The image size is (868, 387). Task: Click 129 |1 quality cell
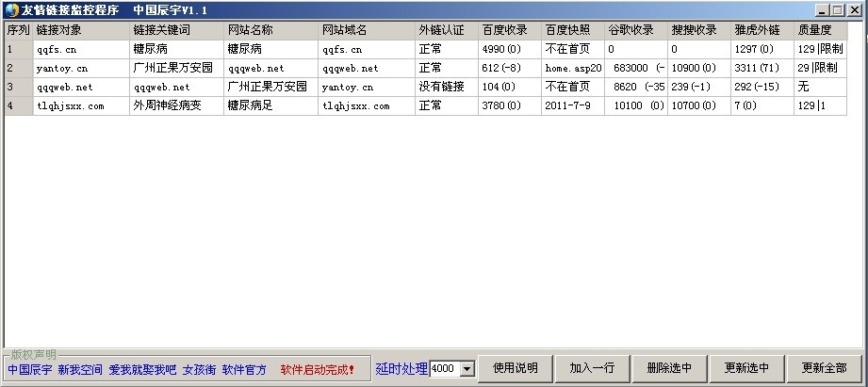coord(820,105)
